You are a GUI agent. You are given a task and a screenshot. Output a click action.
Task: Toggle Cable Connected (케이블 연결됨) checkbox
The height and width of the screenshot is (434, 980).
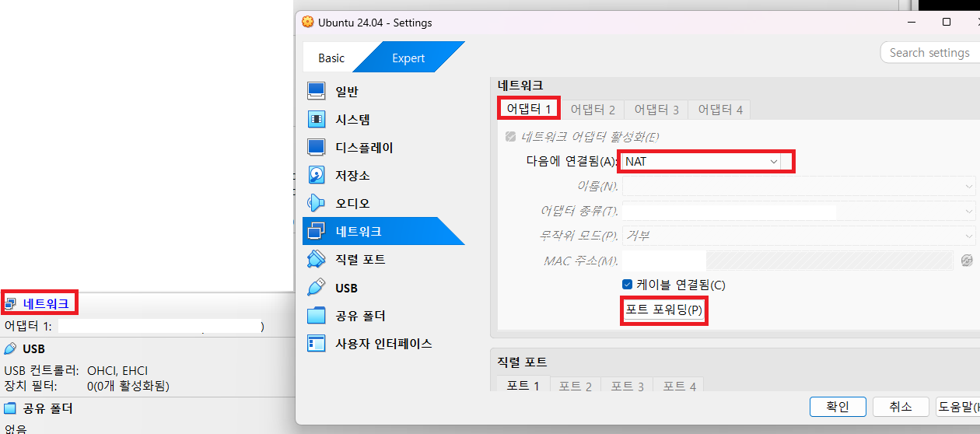[628, 285]
